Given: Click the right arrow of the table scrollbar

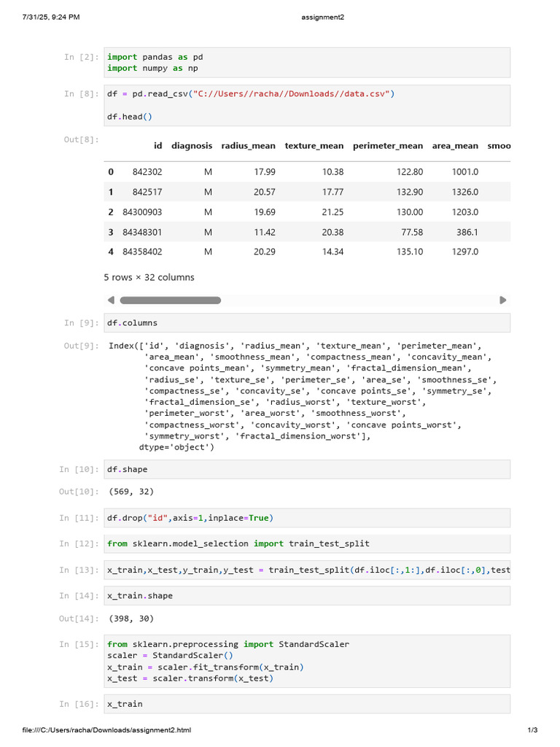Looking at the screenshot, I should click(503, 300).
